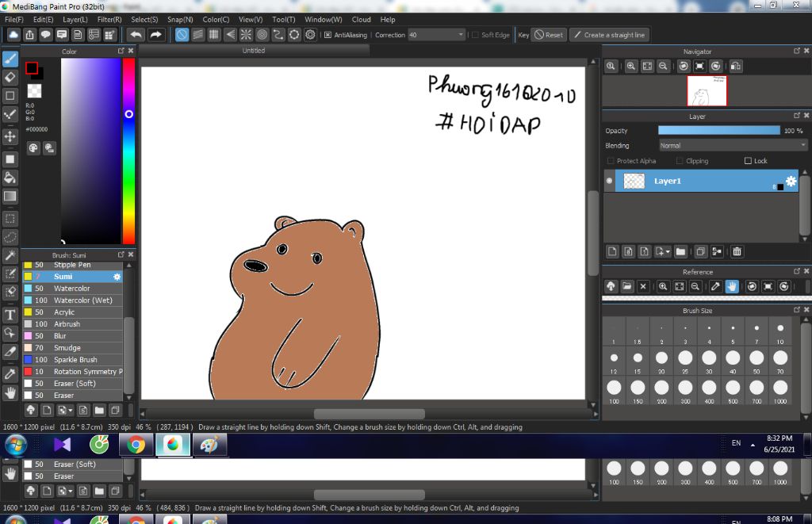Click the Windows Start button
The width and height of the screenshot is (812, 524).
pos(16,445)
